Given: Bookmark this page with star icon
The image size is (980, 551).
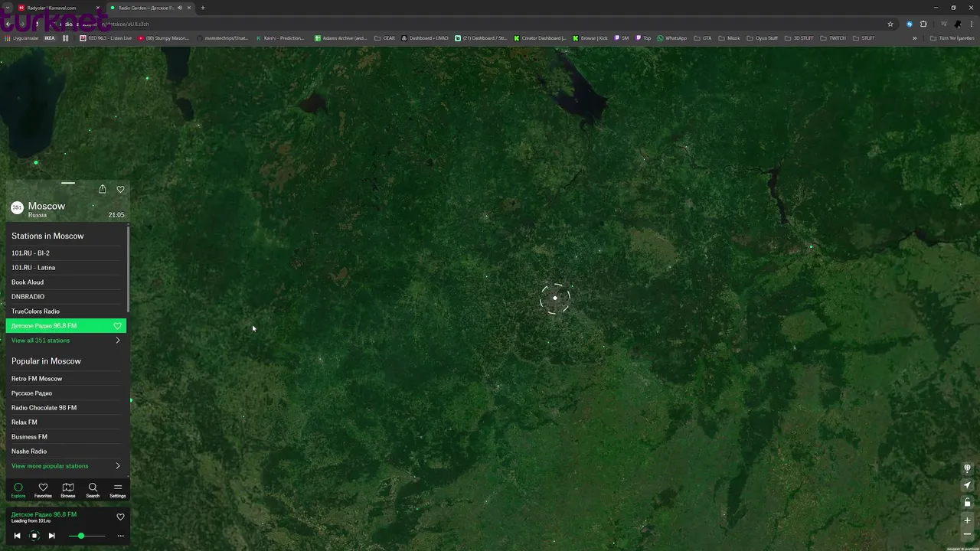Looking at the screenshot, I should point(890,24).
